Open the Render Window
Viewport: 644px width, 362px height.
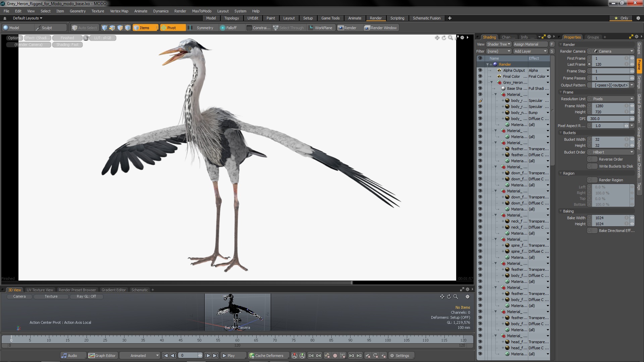[x=380, y=28]
